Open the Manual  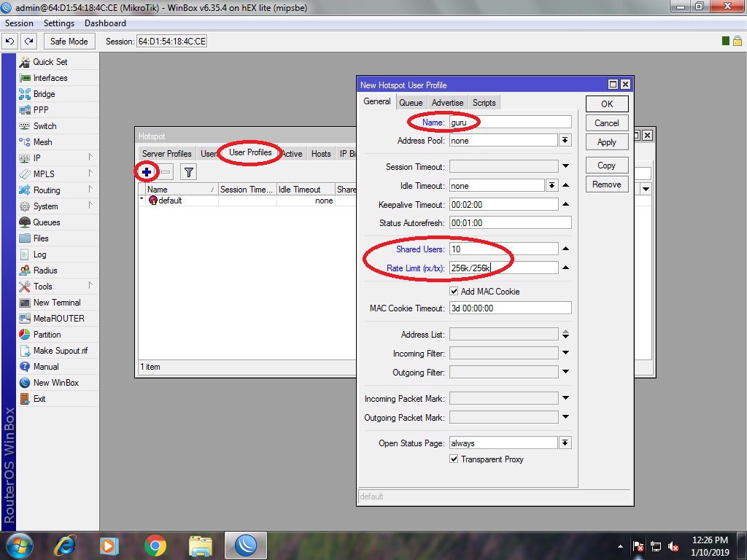pos(46,367)
